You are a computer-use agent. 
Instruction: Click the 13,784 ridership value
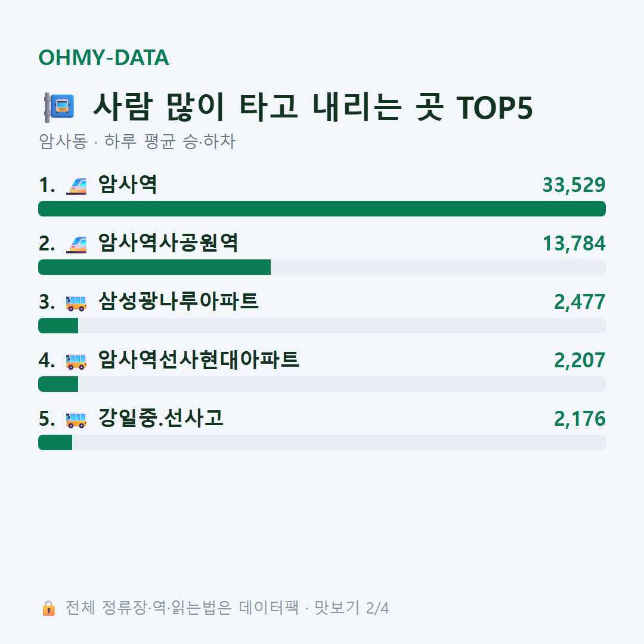(x=574, y=243)
